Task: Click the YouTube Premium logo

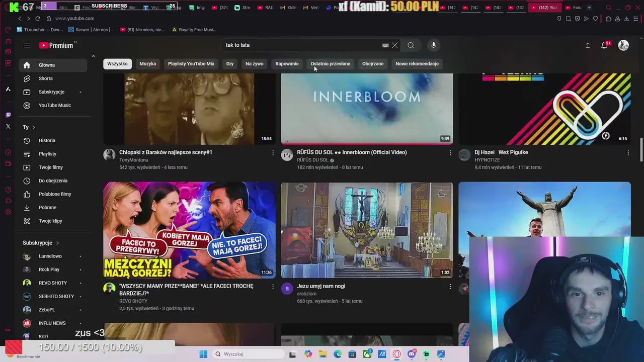Action: (56, 45)
